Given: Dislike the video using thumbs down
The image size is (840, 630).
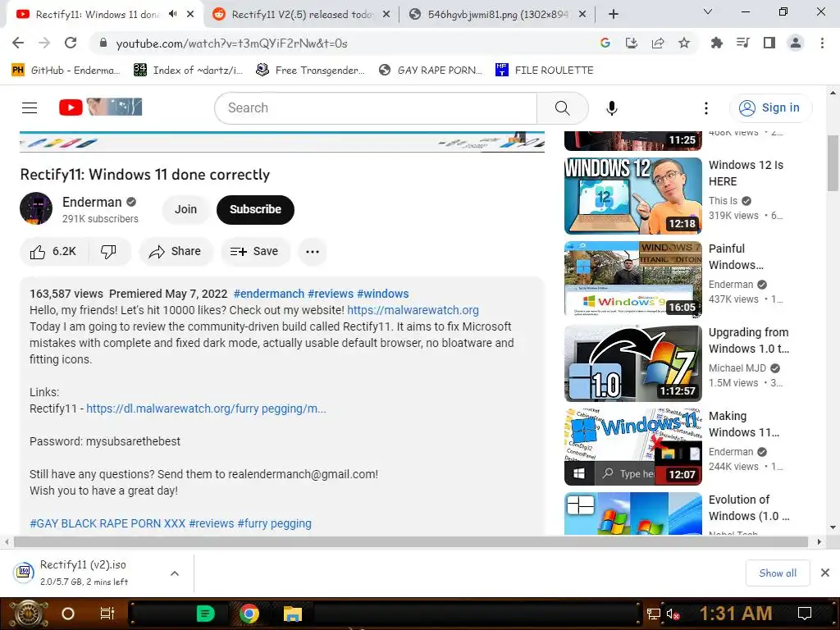Looking at the screenshot, I should coord(109,251).
